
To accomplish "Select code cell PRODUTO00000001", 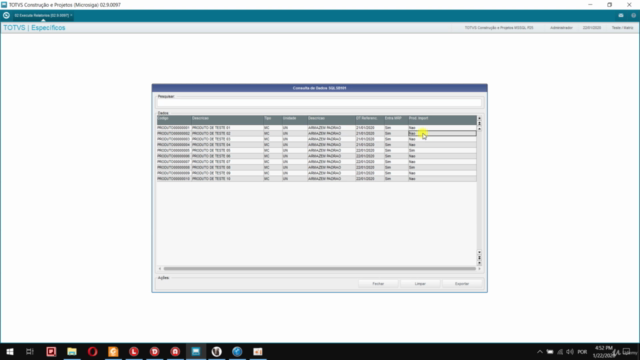I will point(174,128).
